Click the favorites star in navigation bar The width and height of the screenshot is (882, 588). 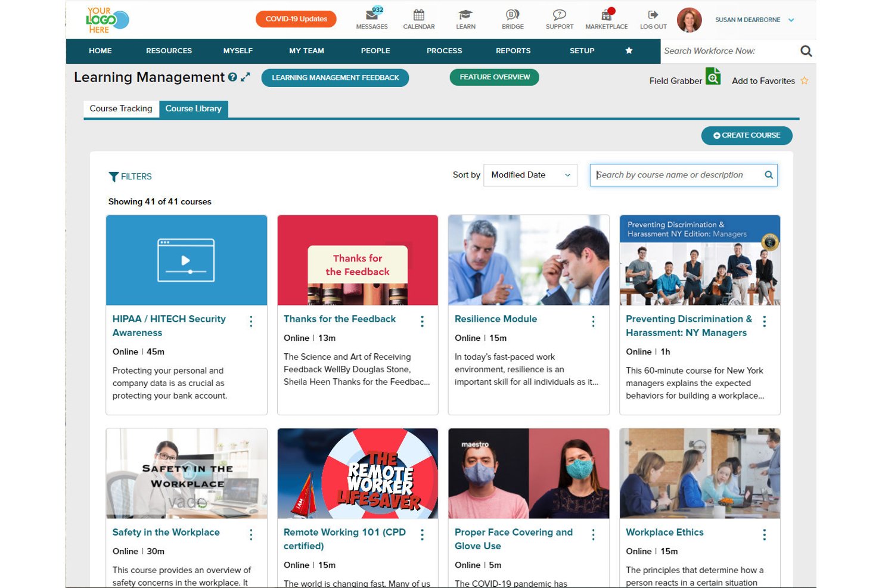[629, 51]
